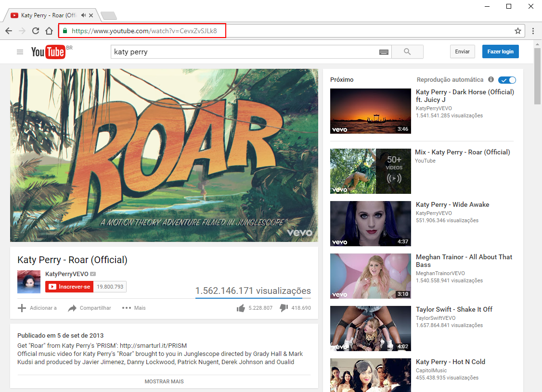Click the 1.541.541.285 visualizações text

tap(450, 115)
